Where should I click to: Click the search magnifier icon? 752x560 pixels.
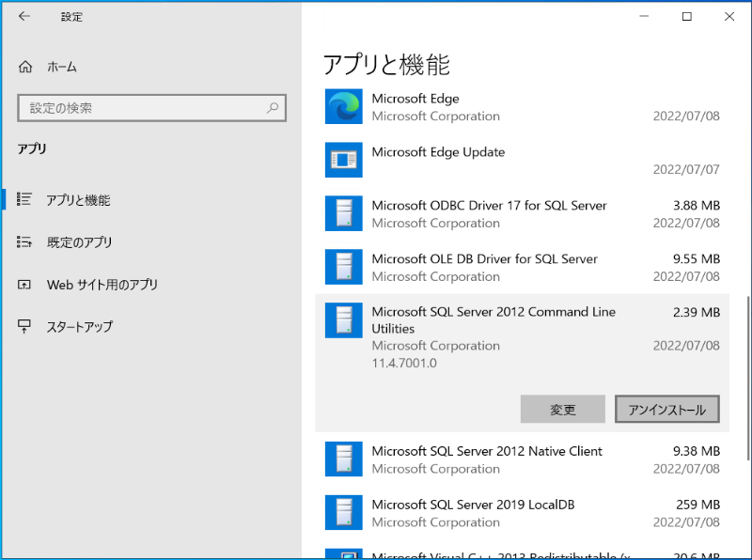273,108
